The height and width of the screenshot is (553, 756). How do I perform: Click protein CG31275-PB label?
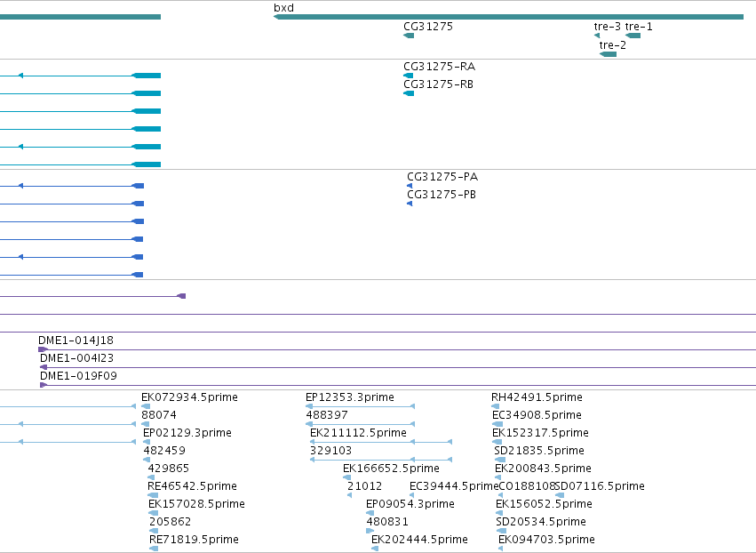pyautogui.click(x=442, y=195)
